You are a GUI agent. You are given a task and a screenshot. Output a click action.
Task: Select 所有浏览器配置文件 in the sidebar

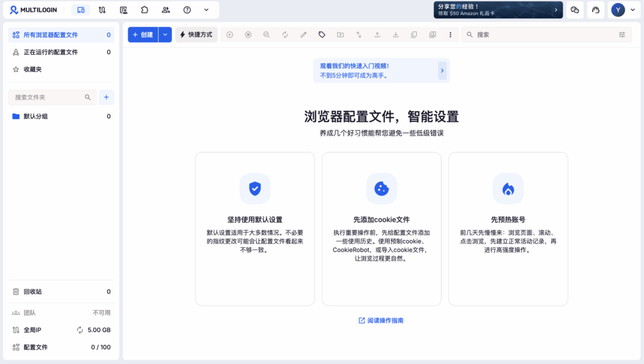pos(61,35)
